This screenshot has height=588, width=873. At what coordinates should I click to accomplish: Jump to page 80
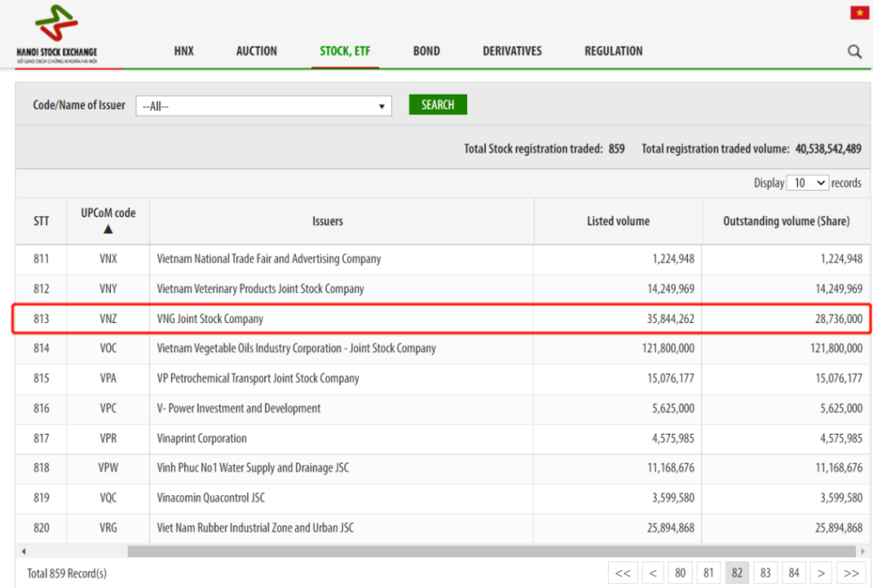click(x=679, y=573)
